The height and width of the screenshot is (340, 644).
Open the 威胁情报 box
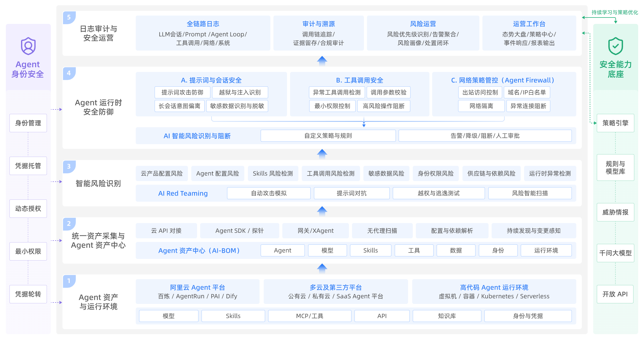click(615, 212)
